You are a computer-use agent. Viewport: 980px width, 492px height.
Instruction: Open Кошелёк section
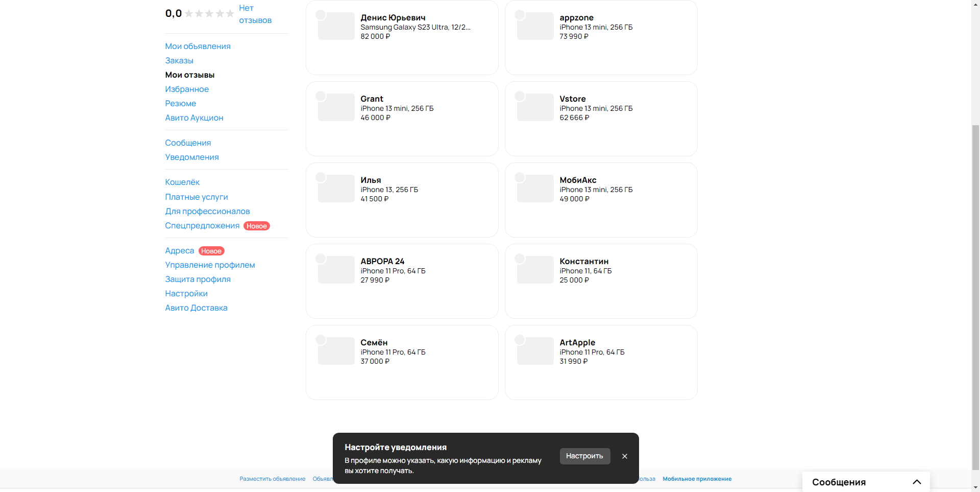pos(182,182)
